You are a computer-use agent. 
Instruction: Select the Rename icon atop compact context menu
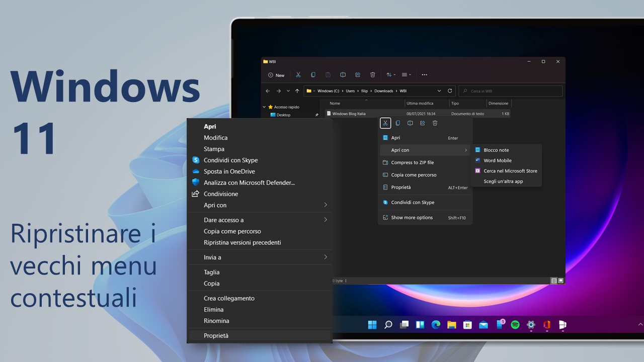pyautogui.click(x=410, y=123)
